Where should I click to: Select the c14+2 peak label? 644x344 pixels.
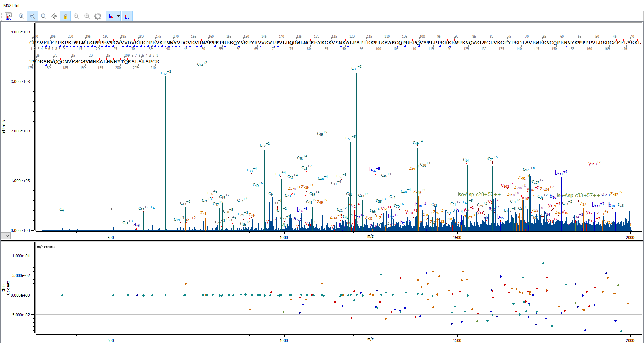(x=202, y=64)
